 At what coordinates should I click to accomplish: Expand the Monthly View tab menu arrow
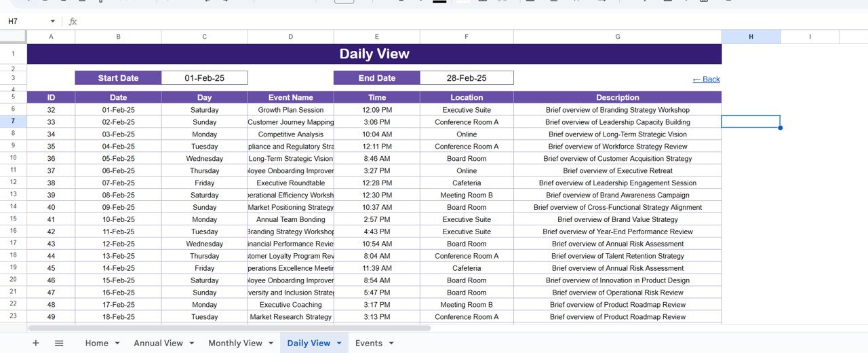pyautogui.click(x=271, y=343)
